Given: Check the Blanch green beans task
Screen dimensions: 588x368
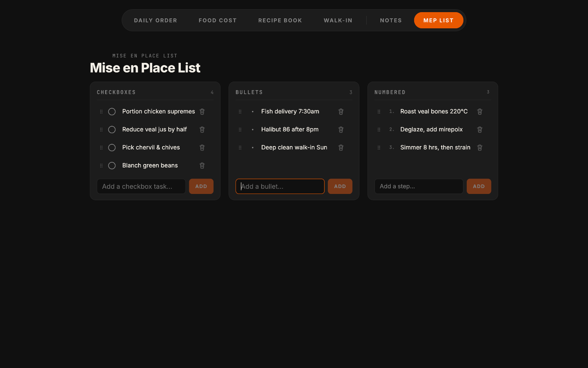Looking at the screenshot, I should tap(112, 166).
